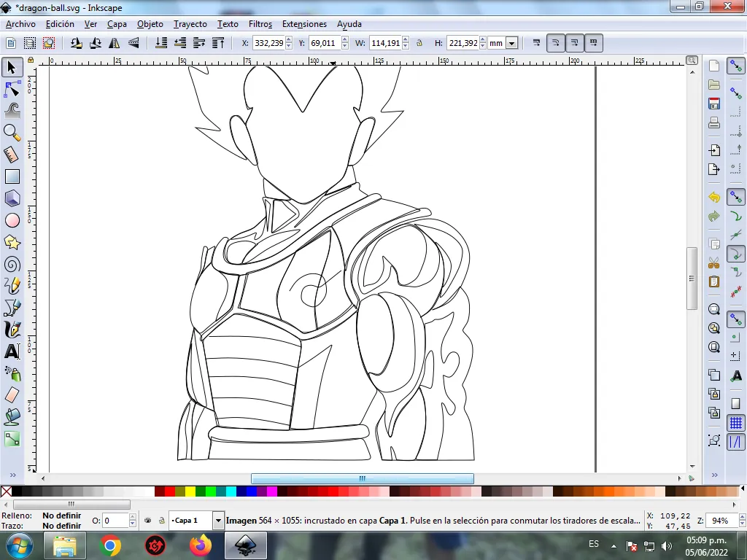
Task: Click the no-color X swatch
Action: [6, 491]
